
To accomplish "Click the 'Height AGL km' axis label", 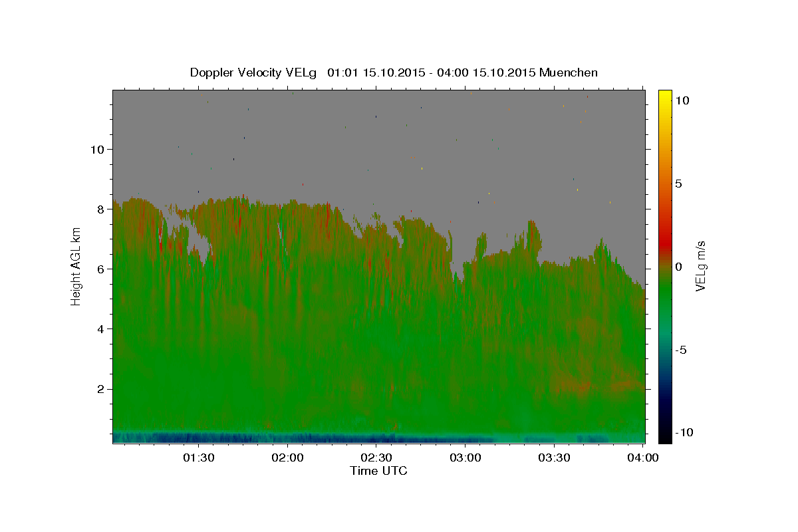I will pos(76,266).
